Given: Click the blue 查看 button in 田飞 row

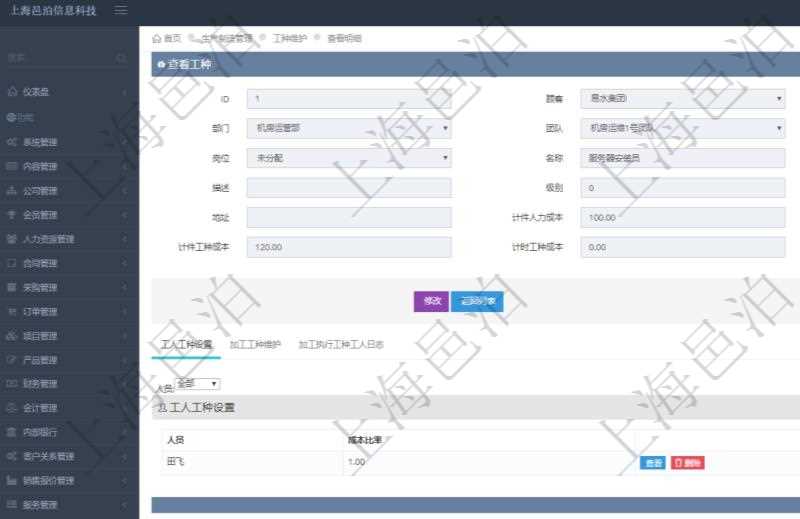Looking at the screenshot, I should coord(653,463).
